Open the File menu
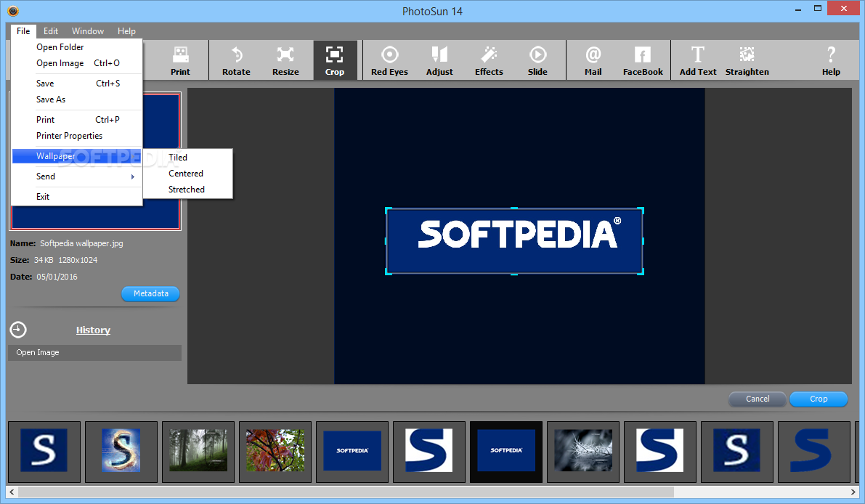 coord(23,31)
